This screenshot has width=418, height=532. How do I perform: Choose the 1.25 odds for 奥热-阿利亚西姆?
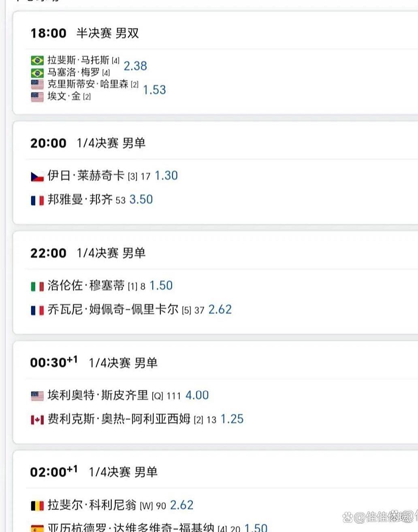[x=232, y=419]
